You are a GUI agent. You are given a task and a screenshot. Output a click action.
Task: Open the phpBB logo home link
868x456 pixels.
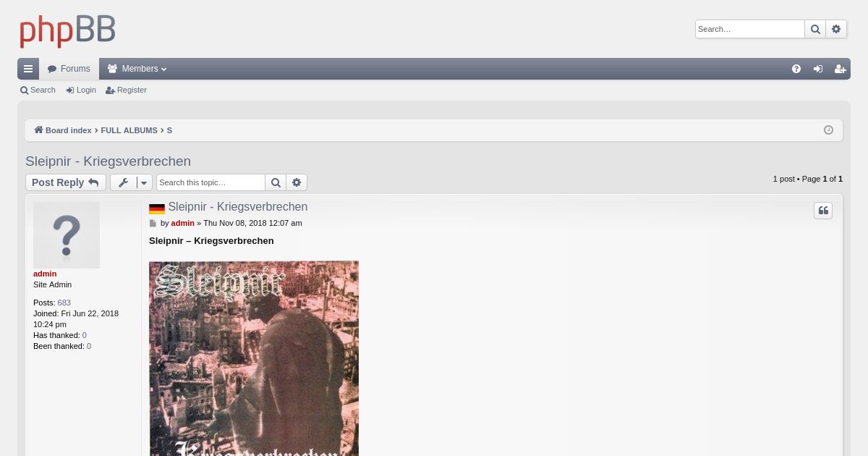(67, 31)
